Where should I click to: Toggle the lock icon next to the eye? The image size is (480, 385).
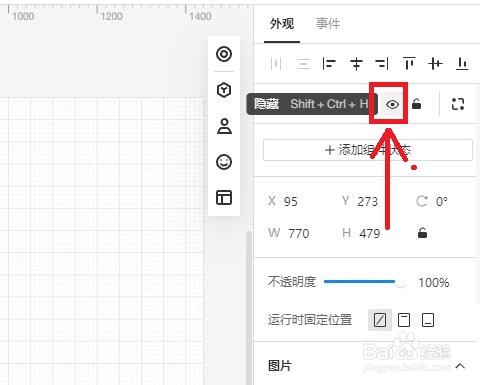click(416, 104)
